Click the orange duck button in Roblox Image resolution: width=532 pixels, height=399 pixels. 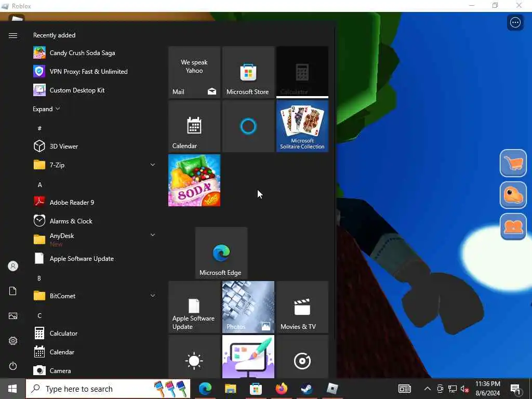513,195
